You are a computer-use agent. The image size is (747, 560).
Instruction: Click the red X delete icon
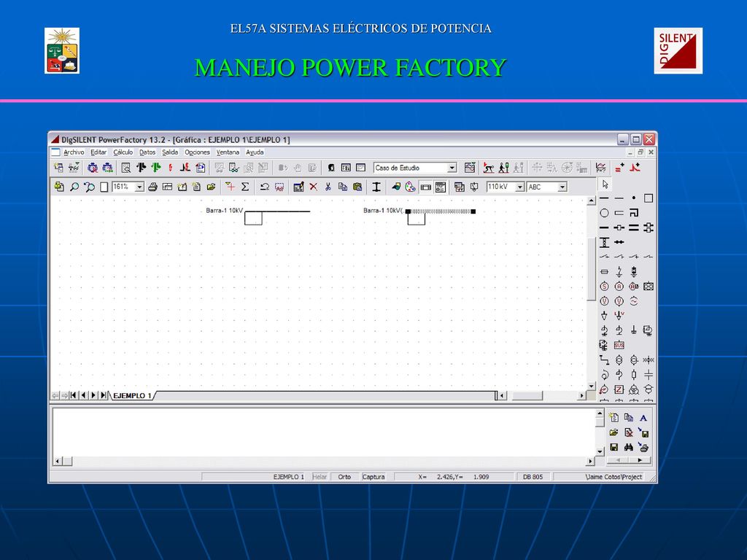tap(313, 187)
